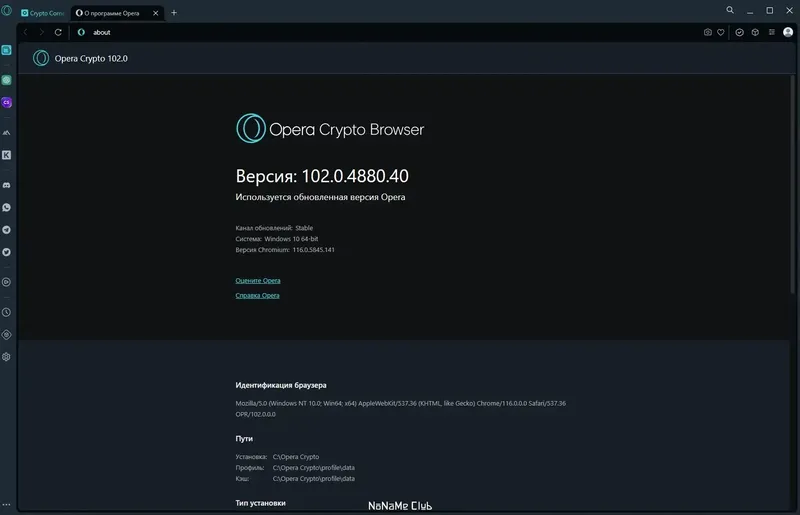This screenshot has height=515, width=800.
Task: Click the 'Пути' heading
Action: 244,438
